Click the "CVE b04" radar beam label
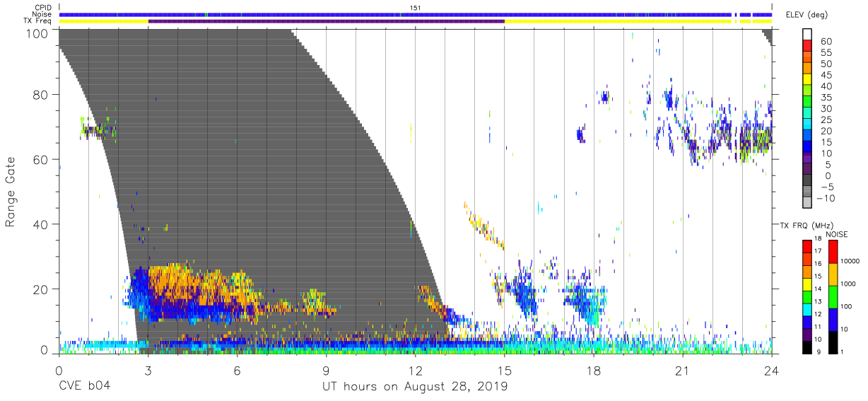Image resolution: width=868 pixels, height=401 pixels. point(84,387)
